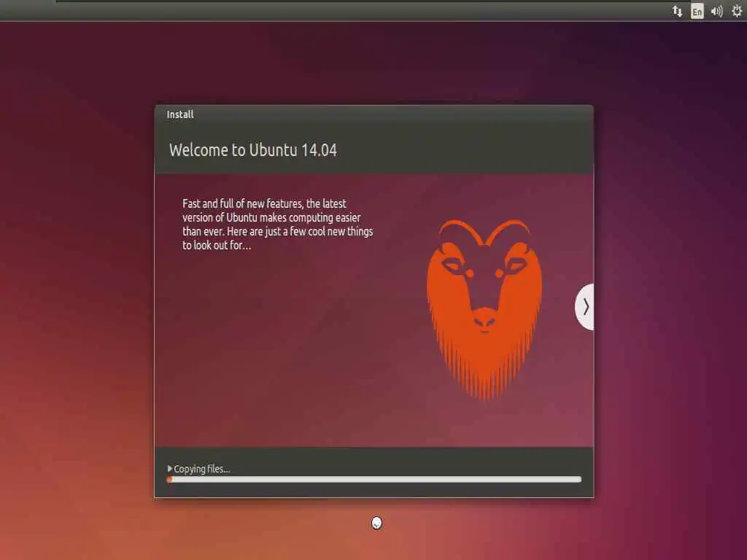Click the Welcome to Ubuntu 14.04 heading
This screenshot has height=560, width=747.
pyautogui.click(x=253, y=150)
